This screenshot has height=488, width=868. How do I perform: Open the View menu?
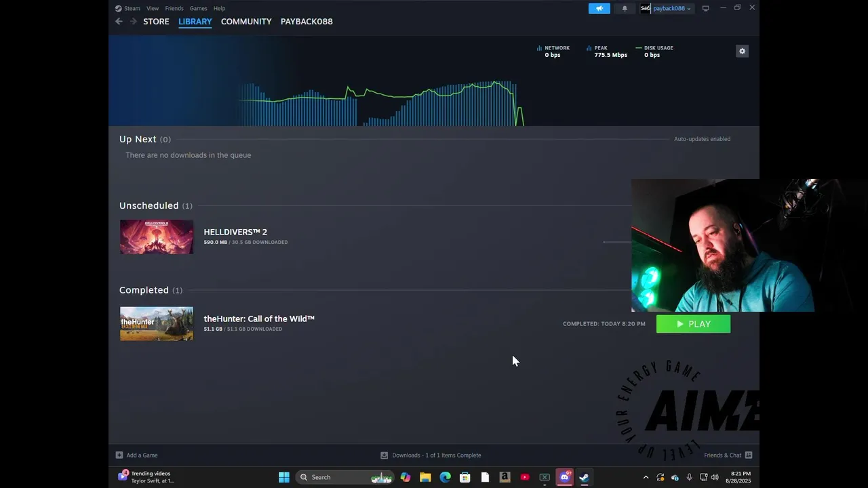(153, 8)
